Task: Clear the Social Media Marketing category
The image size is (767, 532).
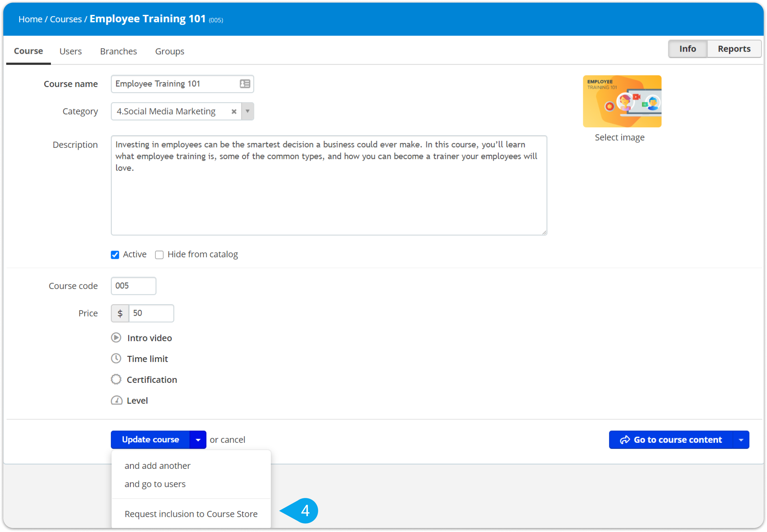Action: 234,111
